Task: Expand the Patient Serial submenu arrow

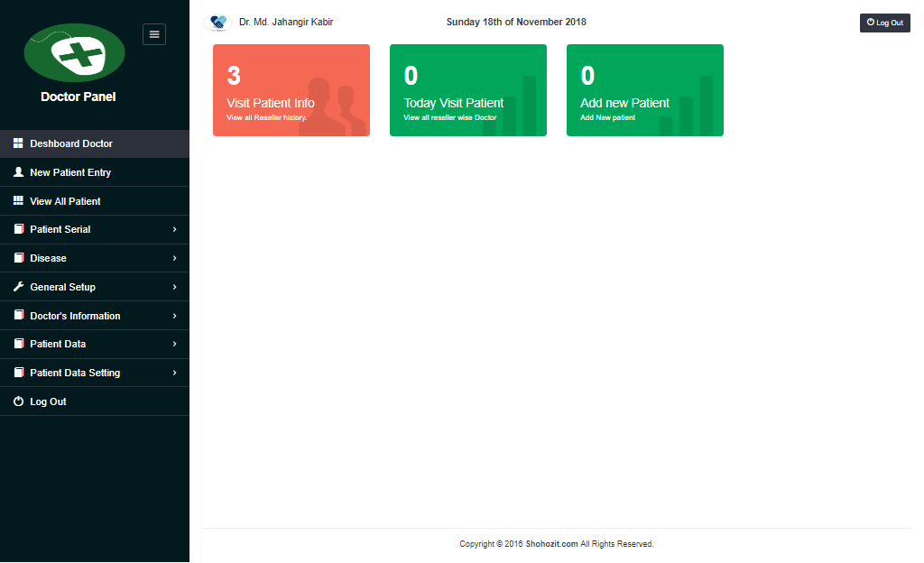Action: pos(174,230)
